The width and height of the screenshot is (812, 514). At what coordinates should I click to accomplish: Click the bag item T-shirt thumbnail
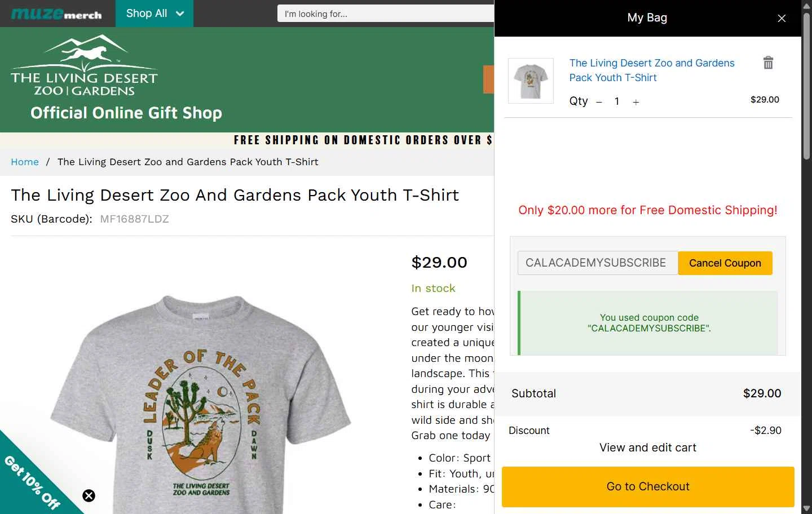(x=531, y=81)
